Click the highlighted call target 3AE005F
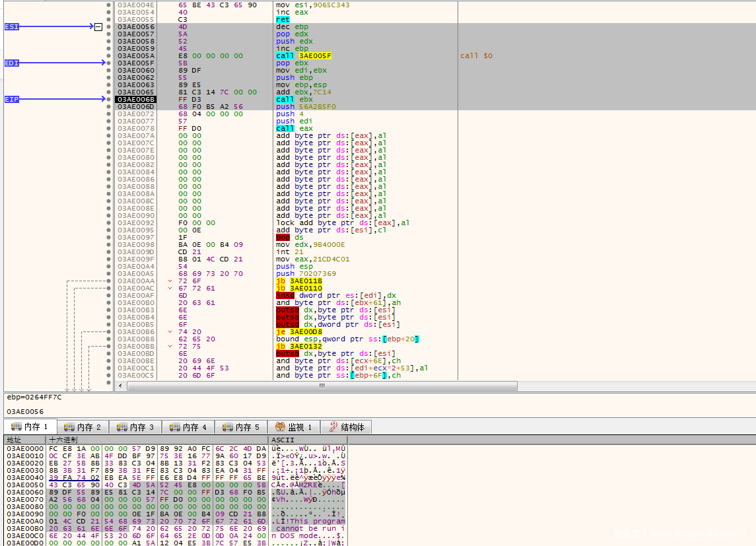The width and height of the screenshot is (756, 546). tap(313, 56)
